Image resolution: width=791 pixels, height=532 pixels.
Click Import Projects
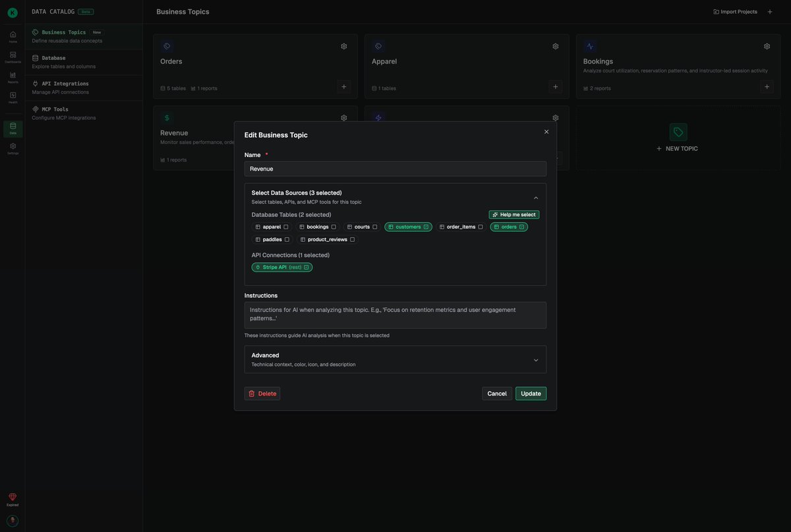click(735, 12)
